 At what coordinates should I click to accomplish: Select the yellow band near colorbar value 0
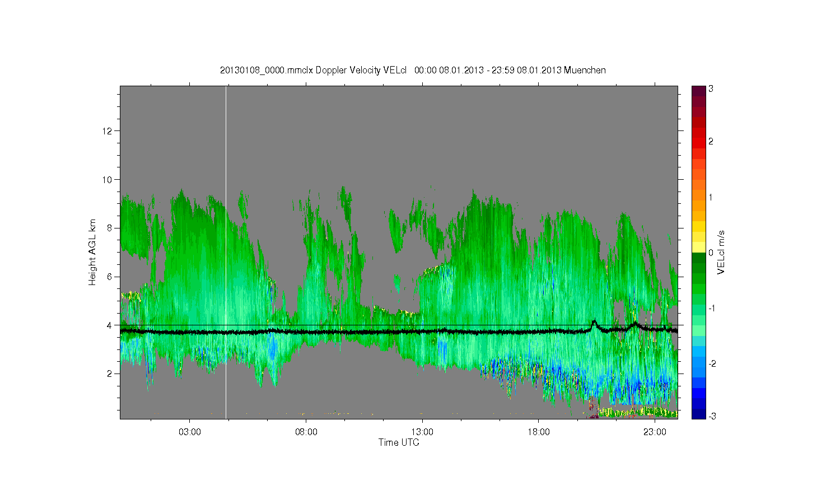coord(698,248)
